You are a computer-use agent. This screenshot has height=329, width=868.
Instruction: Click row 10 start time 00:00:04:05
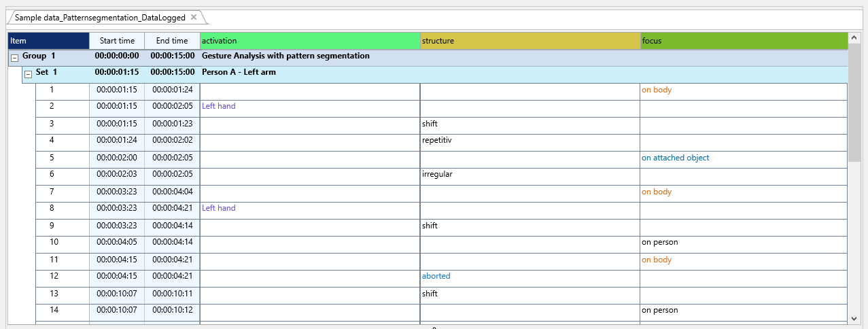(117, 243)
